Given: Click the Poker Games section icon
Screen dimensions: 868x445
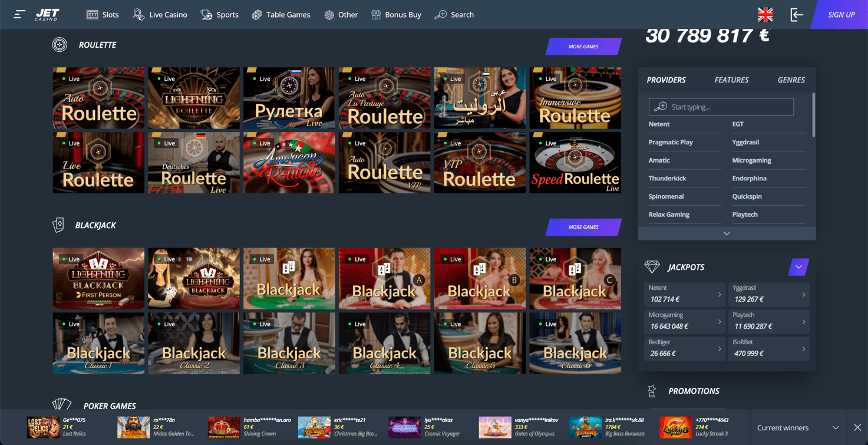Looking at the screenshot, I should [61, 404].
